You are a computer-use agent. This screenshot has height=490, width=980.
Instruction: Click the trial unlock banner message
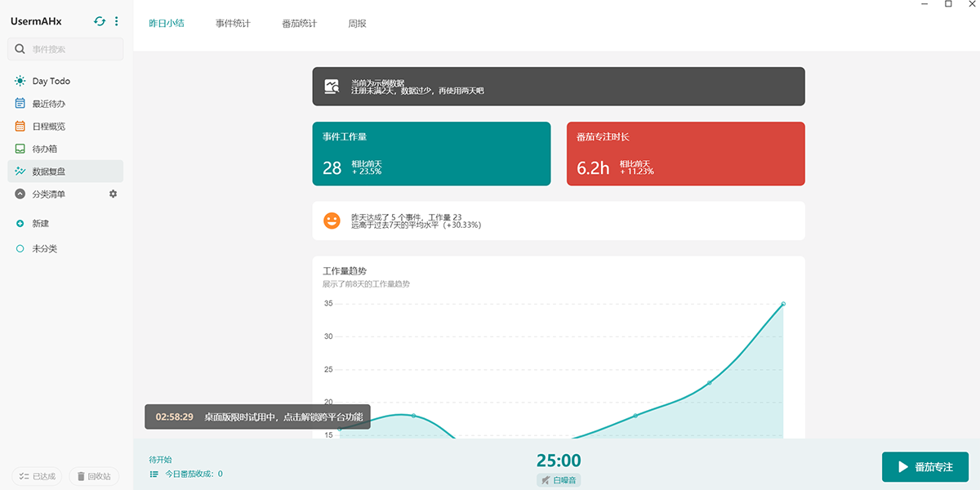click(283, 417)
